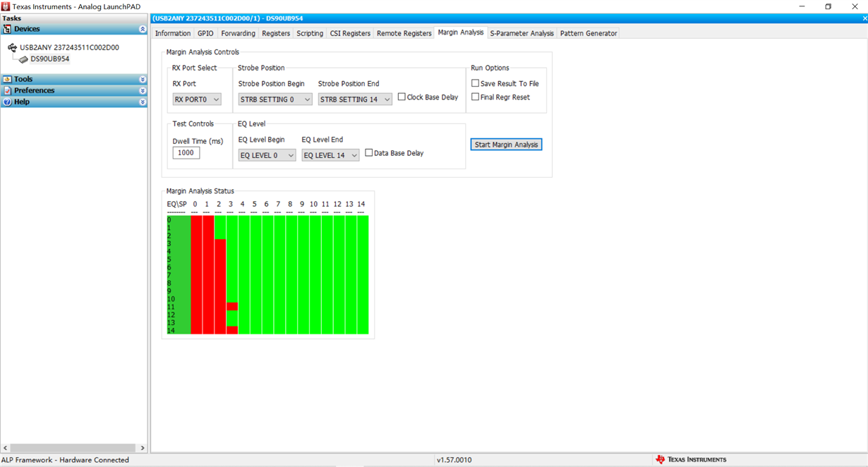
Task: Click the Dwell Time input field
Action: [186, 152]
